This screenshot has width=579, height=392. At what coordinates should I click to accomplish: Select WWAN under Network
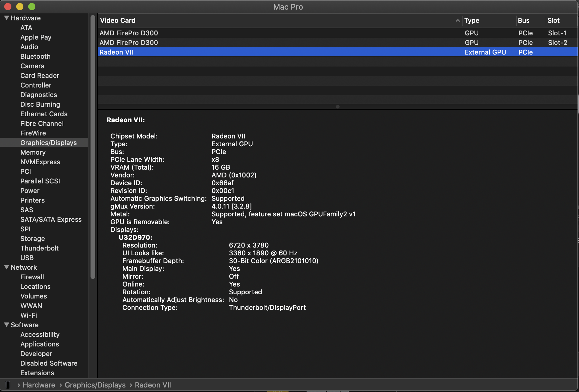point(31,306)
